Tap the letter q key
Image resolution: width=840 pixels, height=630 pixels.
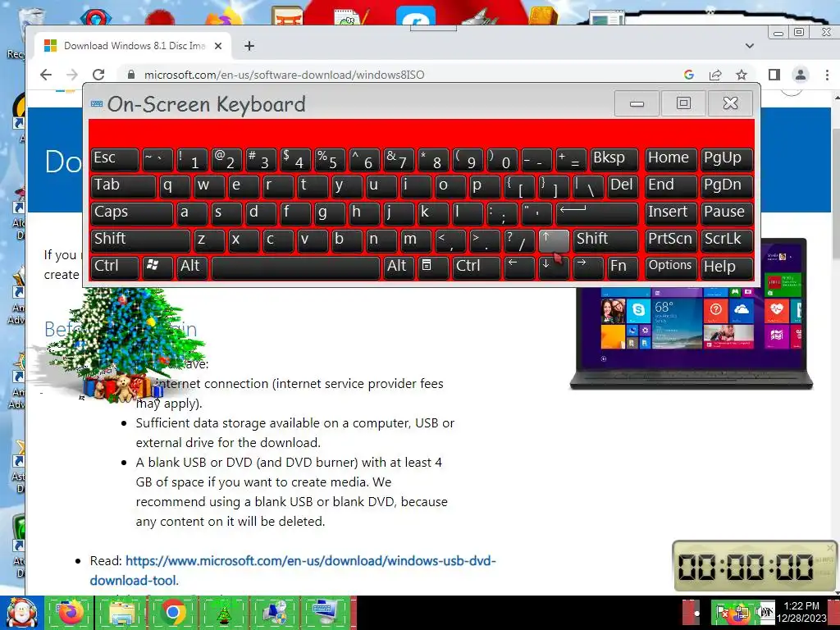[175, 186]
